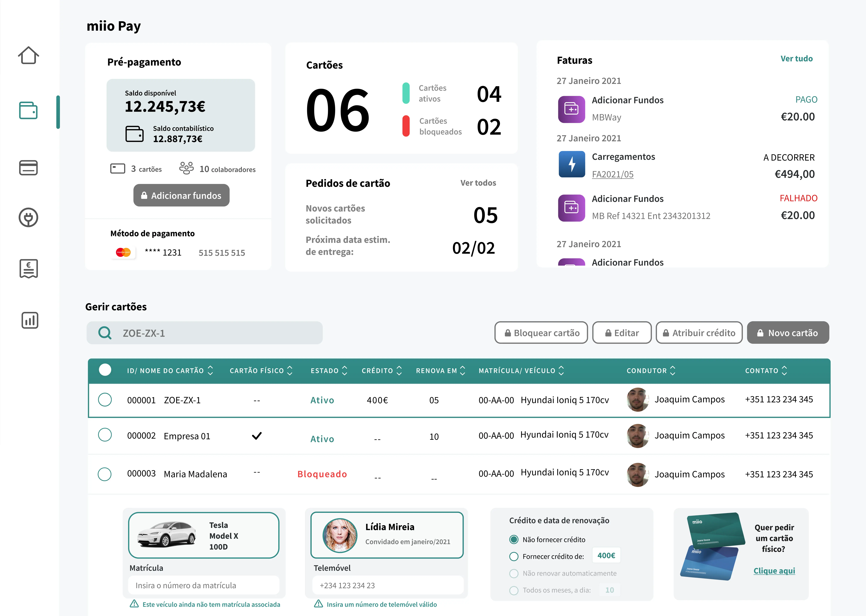Click warning icon about missing matrícula
866x616 pixels.
(134, 604)
